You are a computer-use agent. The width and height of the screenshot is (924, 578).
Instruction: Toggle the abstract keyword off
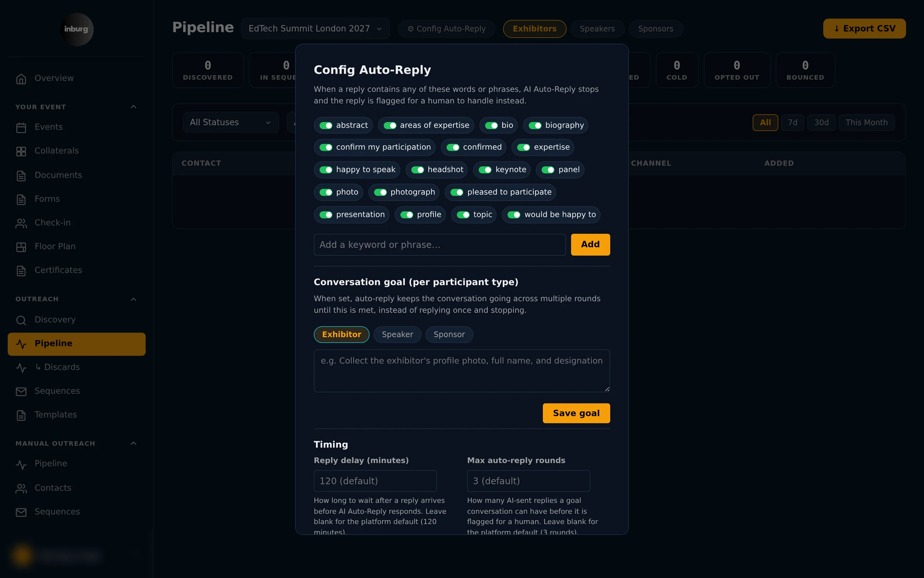326,126
